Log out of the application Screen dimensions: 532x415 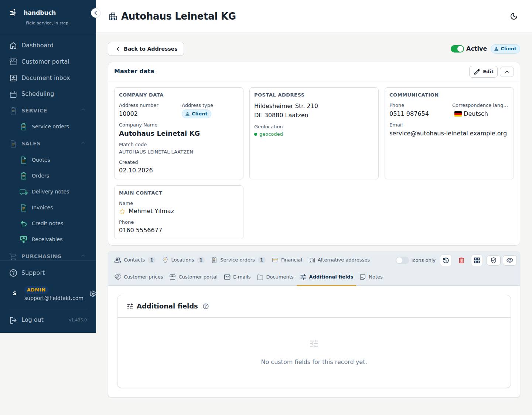(27, 320)
